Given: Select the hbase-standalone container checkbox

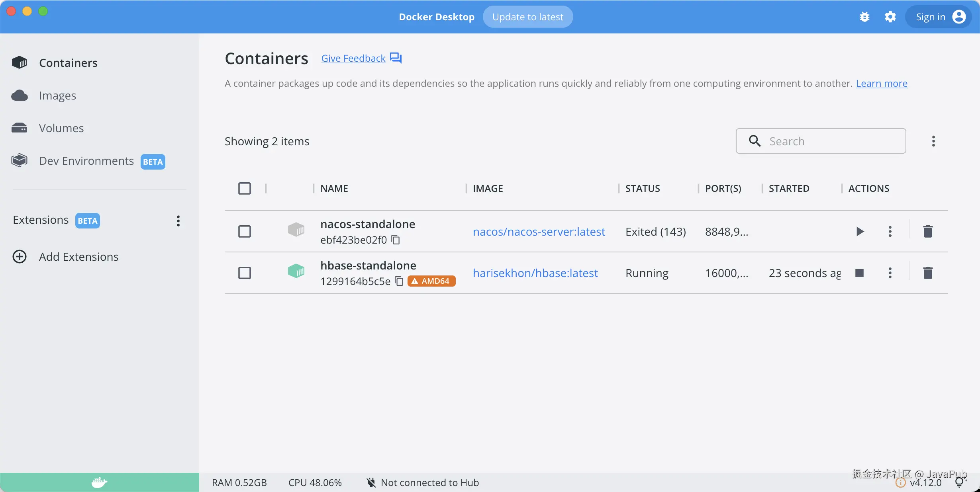Looking at the screenshot, I should tap(245, 273).
